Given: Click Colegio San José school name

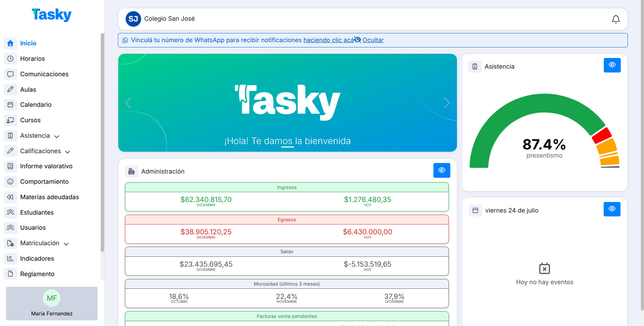Looking at the screenshot, I should 170,19.
